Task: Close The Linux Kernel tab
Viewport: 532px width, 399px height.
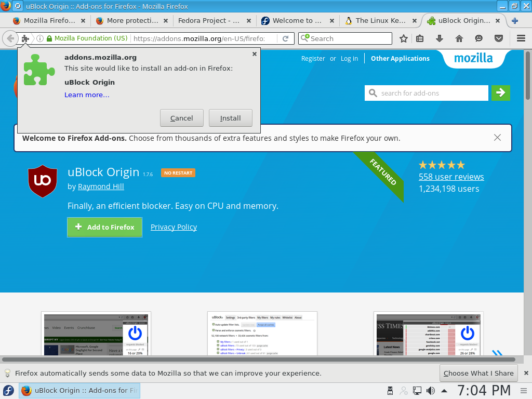Action: coord(415,21)
